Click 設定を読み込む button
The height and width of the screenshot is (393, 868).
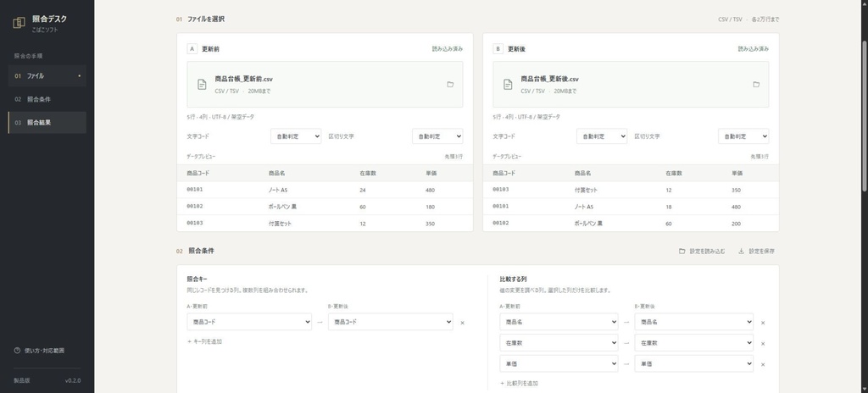[x=702, y=252]
